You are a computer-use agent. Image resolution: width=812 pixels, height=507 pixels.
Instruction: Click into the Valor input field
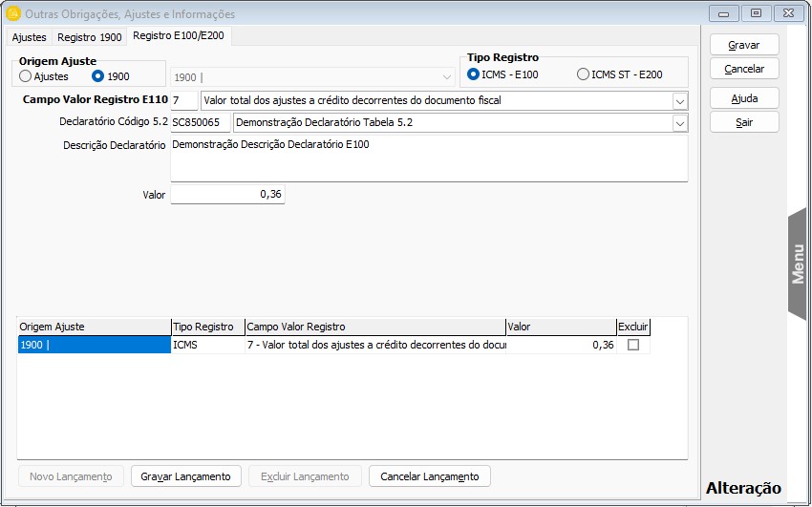tap(227, 194)
